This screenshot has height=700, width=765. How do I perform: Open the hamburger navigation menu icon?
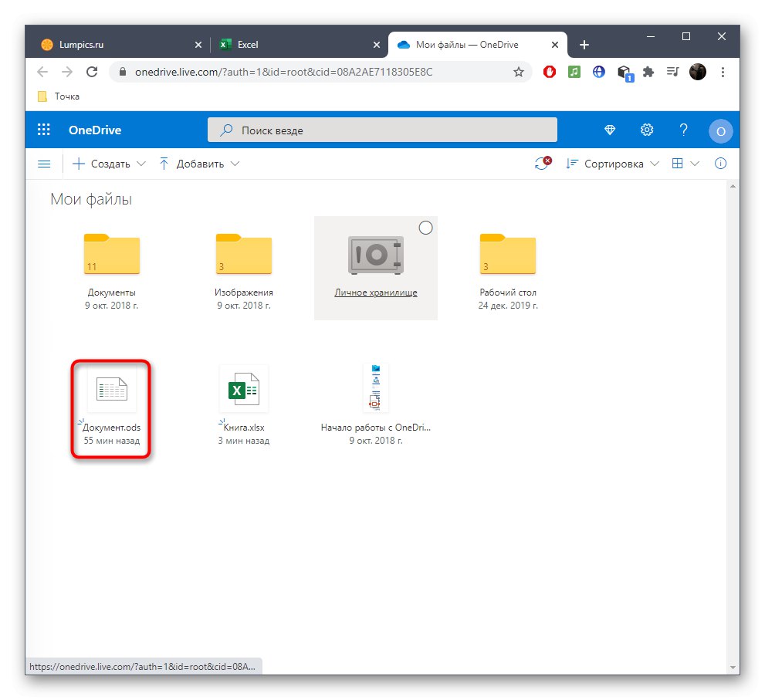[x=43, y=164]
